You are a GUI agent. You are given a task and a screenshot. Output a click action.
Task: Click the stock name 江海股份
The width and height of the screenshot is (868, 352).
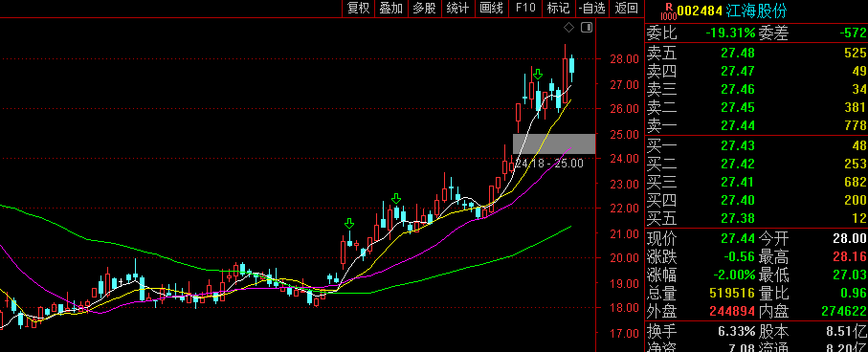[x=756, y=11]
